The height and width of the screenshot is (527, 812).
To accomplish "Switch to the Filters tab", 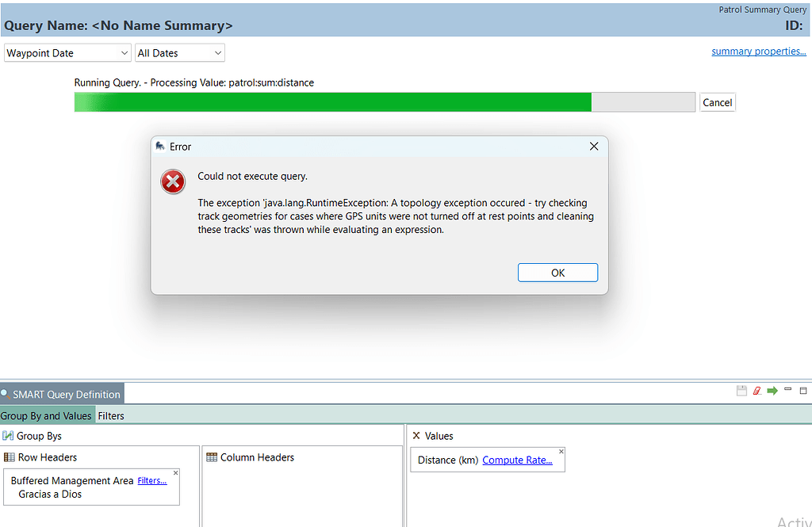I will click(111, 415).
